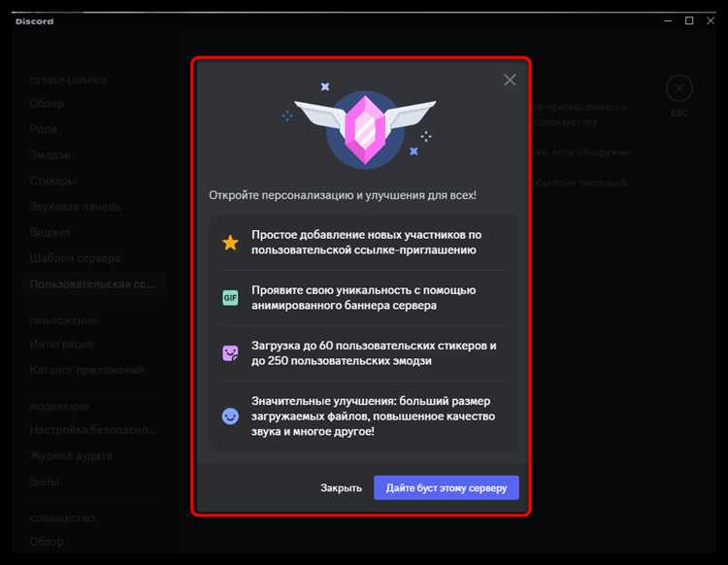Open Виджет in settings sidebar
Image resolution: width=728 pixels, height=565 pixels.
(x=50, y=232)
